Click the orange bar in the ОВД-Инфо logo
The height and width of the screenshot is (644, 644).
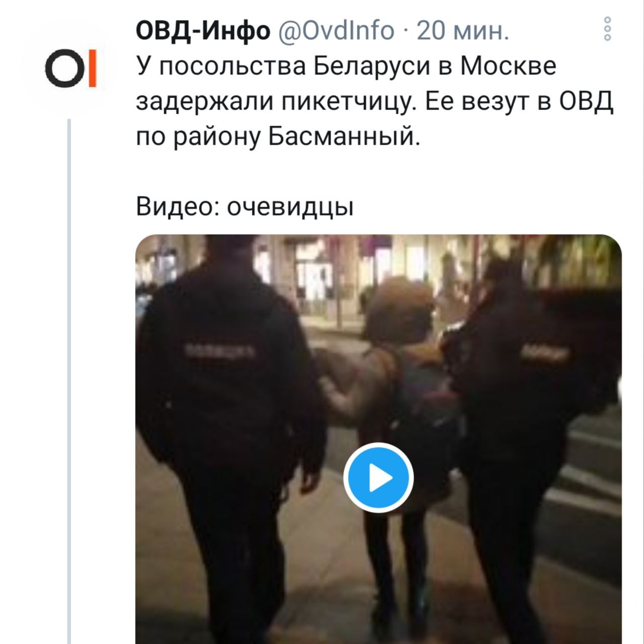[x=93, y=68]
